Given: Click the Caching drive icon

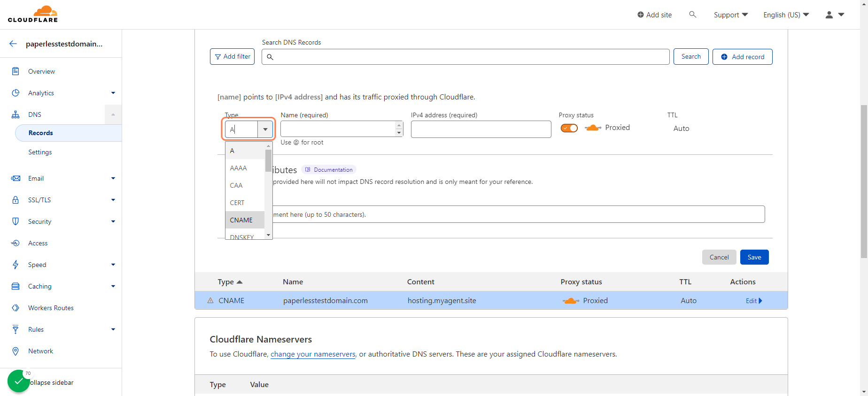Looking at the screenshot, I should 15,286.
